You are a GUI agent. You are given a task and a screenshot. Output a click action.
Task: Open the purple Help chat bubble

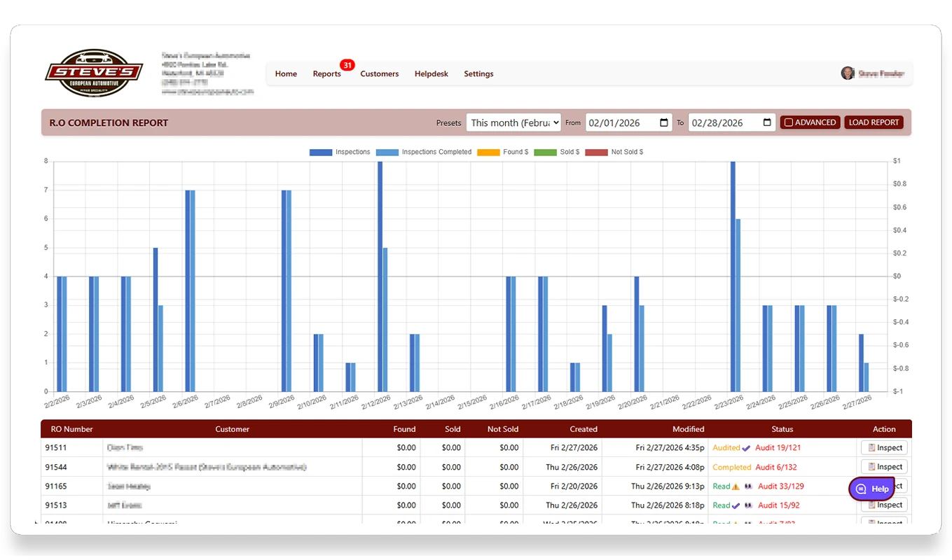(871, 489)
